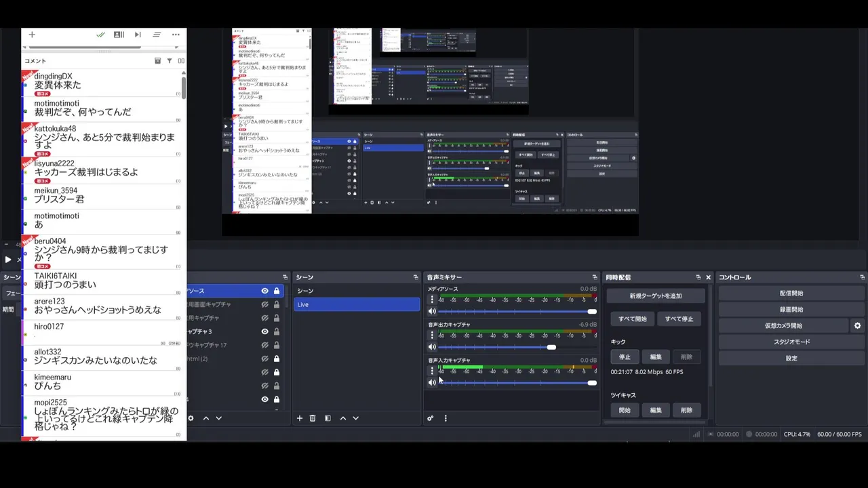The width and height of the screenshot is (868, 488).
Task: Show the ウキャプチャ 17 source via eye icon
Action: point(265,345)
